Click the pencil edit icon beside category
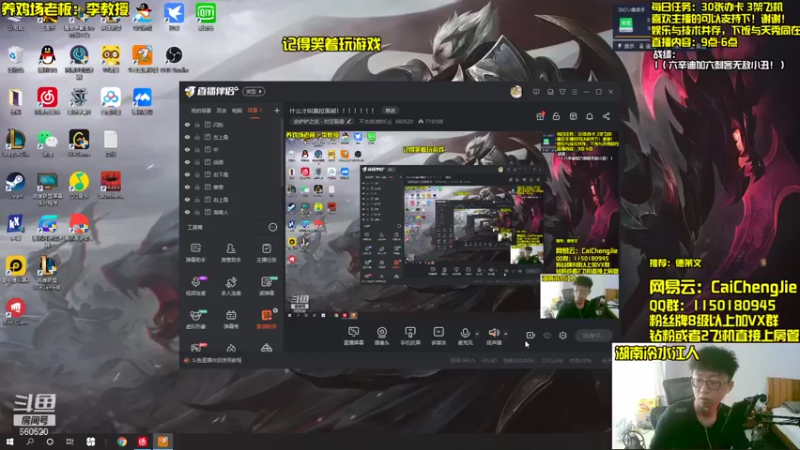Screen dimensions: 800x450 349,121
